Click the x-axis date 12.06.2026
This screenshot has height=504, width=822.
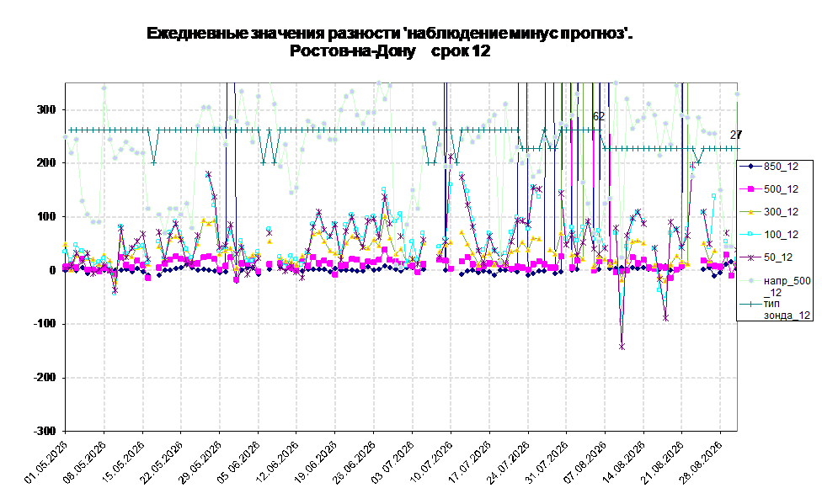click(x=277, y=462)
